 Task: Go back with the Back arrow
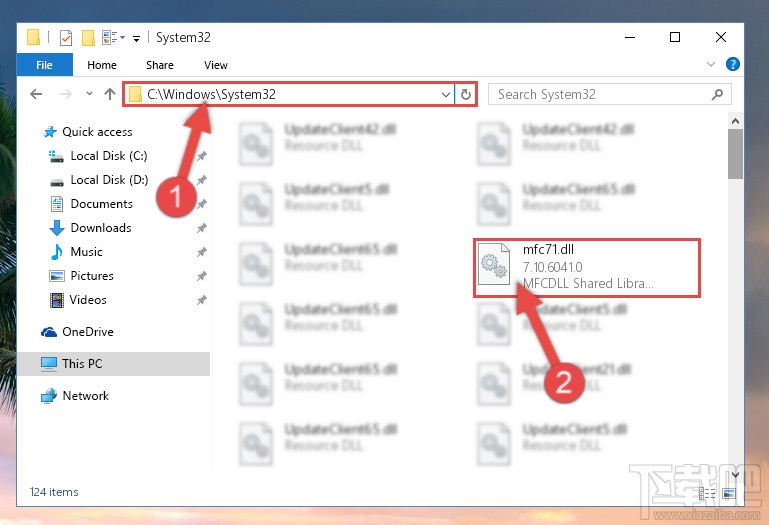[x=36, y=94]
